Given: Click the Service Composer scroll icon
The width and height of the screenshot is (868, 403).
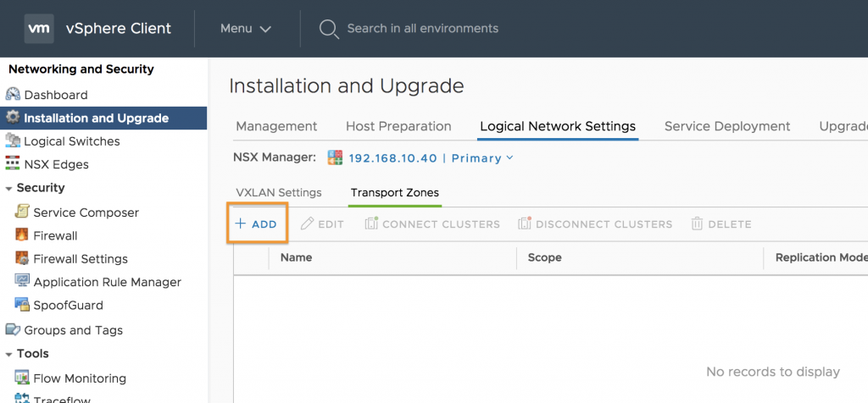Looking at the screenshot, I should click(x=21, y=213).
